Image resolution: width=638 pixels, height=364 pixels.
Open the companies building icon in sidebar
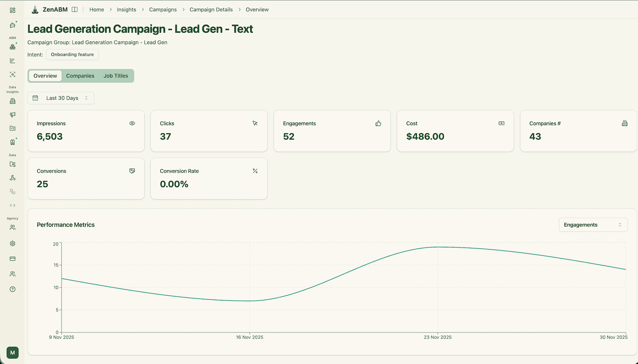click(x=12, y=101)
